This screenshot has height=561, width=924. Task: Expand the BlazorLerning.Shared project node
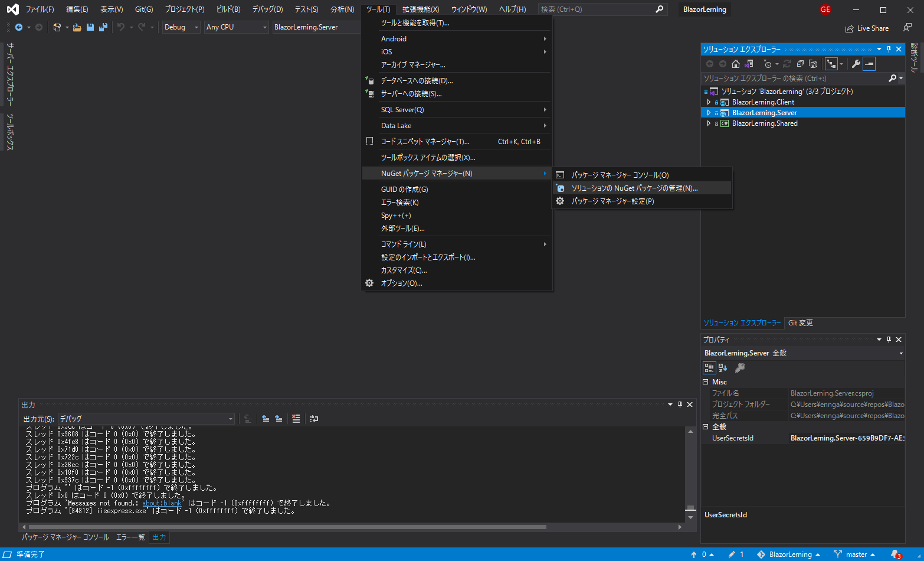[x=709, y=123]
